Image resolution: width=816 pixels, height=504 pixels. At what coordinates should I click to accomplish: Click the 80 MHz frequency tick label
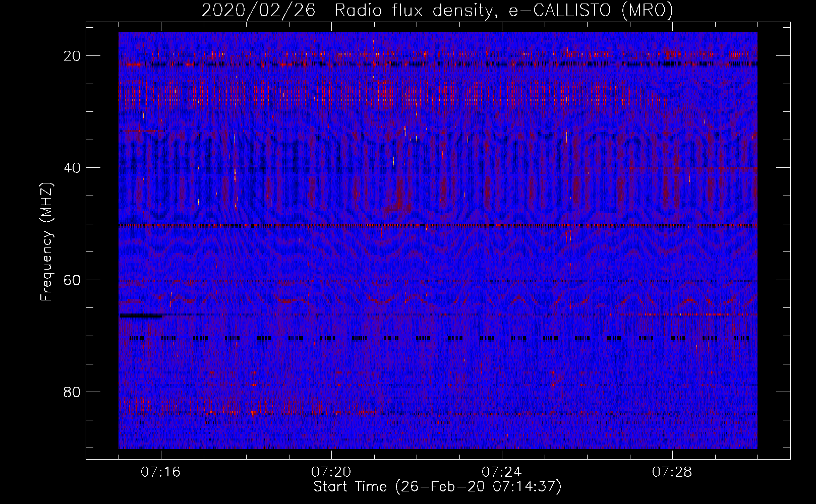point(72,392)
